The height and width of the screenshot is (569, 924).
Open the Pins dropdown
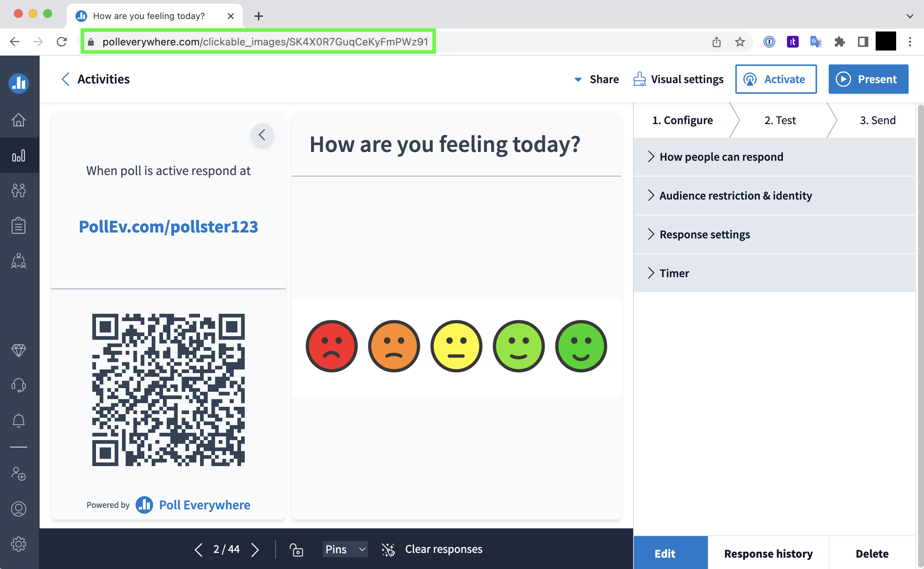345,549
